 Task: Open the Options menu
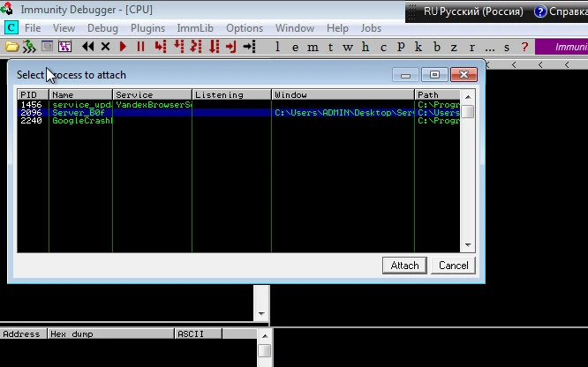pyautogui.click(x=245, y=28)
